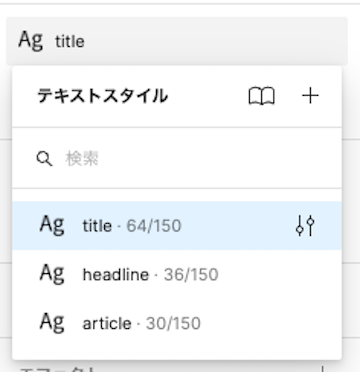Viewport: 360px width, 372px height.
Task: Open the applied title style field at top
Action: [177, 41]
